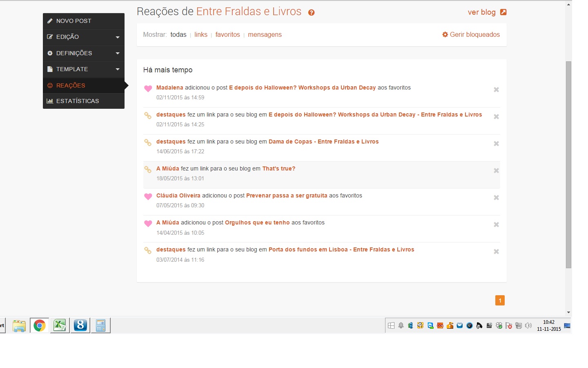Open the 'ver blog' external link icon

(x=503, y=12)
